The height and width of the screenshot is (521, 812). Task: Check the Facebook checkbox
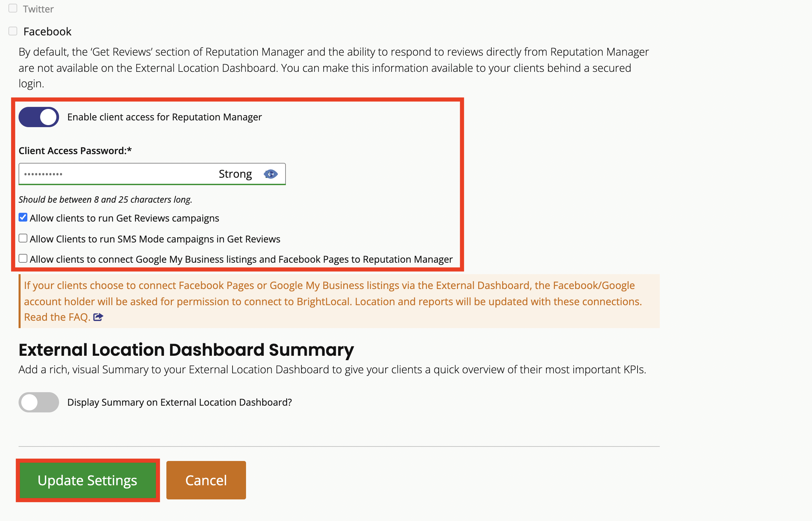click(x=13, y=31)
